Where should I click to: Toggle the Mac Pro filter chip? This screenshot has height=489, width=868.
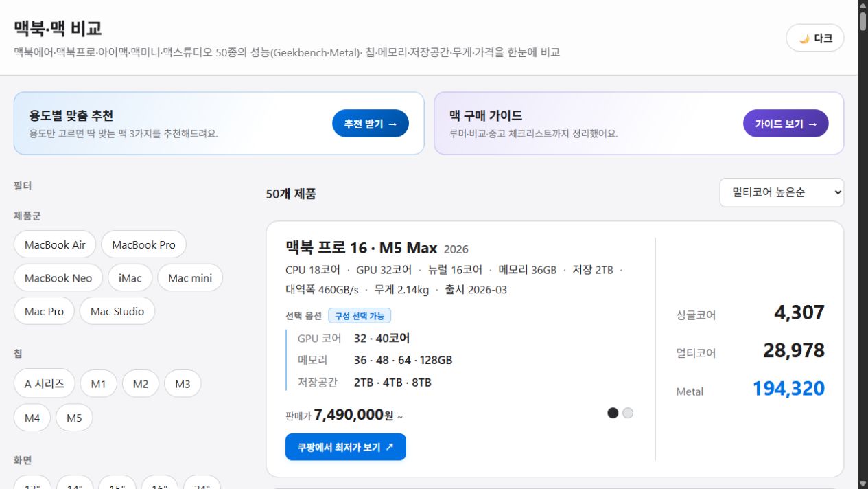click(44, 311)
